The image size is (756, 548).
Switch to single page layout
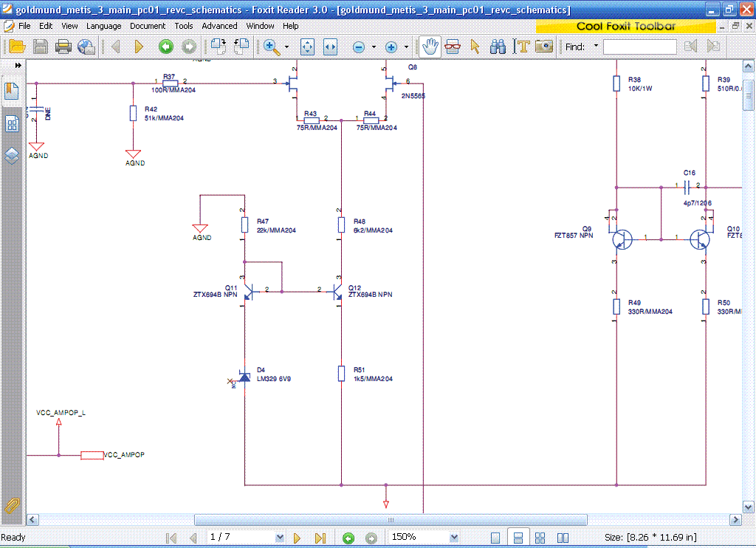[495, 538]
